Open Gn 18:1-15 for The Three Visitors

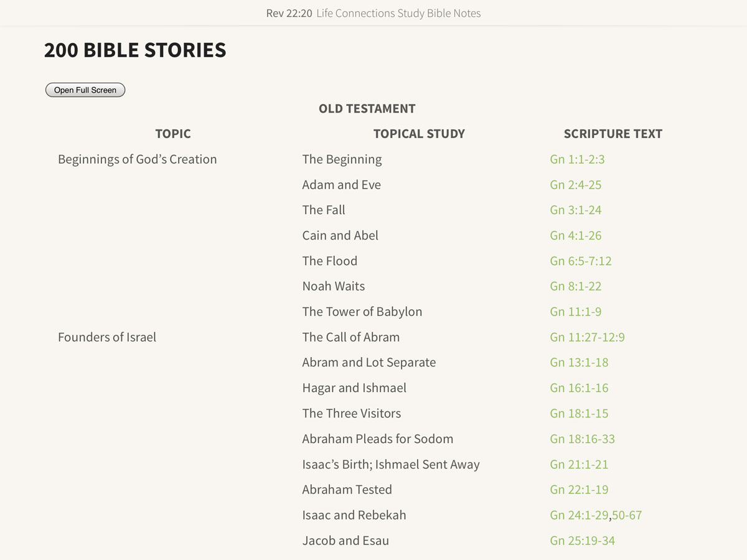click(x=579, y=413)
